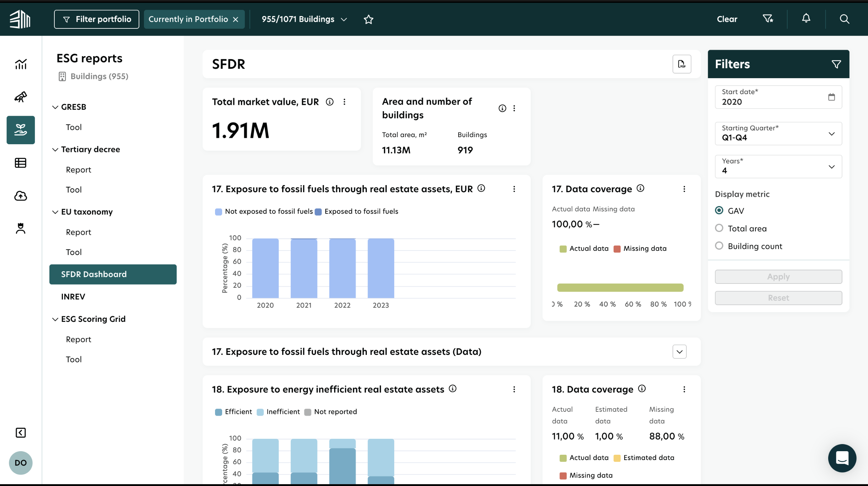Click the 17. Data coverage green progress bar
The image size is (868, 486).
tap(620, 287)
